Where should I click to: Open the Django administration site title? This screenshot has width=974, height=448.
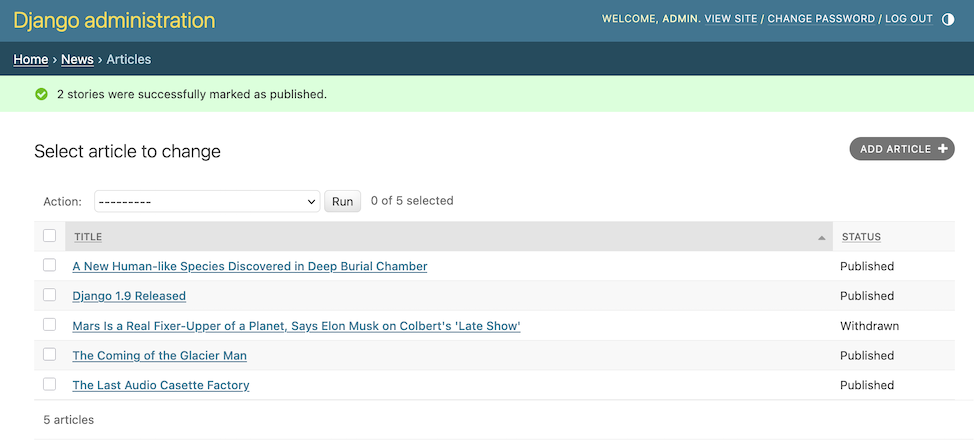click(114, 20)
